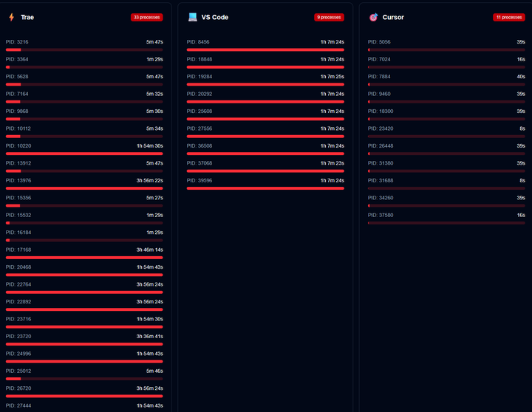Select PID: 25012 label
Screen dimensions: 532x412
(x=18, y=371)
